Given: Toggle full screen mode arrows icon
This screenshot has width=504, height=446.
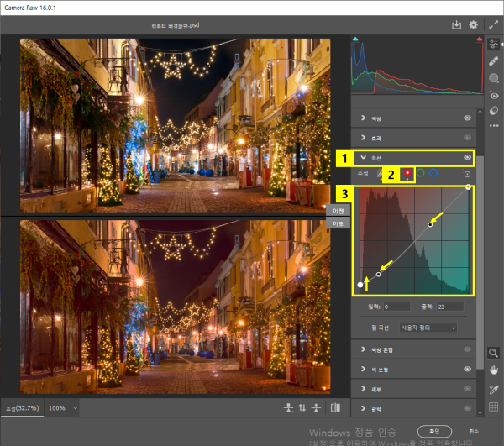Looking at the screenshot, I should pyautogui.click(x=495, y=26).
